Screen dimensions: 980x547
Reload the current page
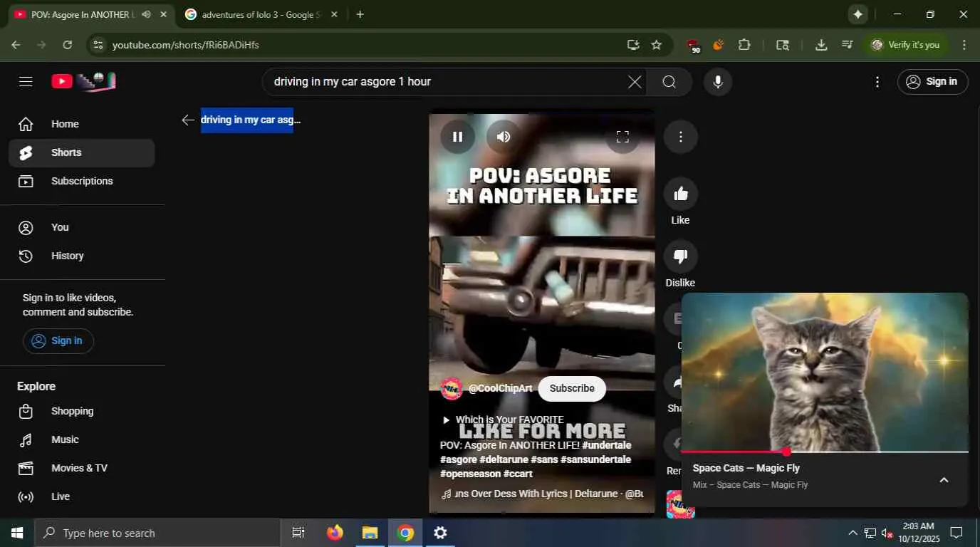[67, 45]
